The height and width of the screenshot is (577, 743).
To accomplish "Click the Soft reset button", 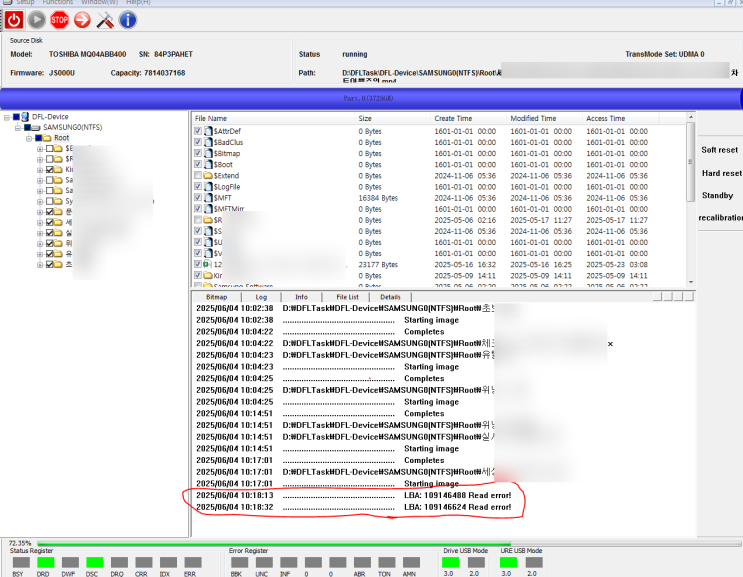I will click(x=719, y=150).
